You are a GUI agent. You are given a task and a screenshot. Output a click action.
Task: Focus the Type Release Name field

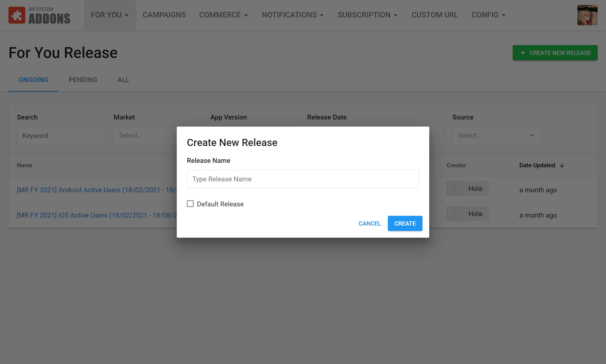[x=303, y=179]
